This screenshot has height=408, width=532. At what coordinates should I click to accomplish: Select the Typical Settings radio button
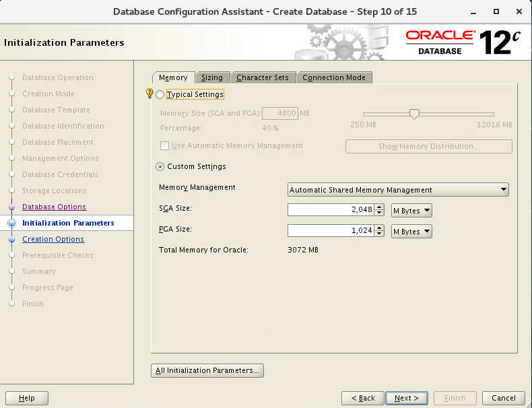[160, 95]
